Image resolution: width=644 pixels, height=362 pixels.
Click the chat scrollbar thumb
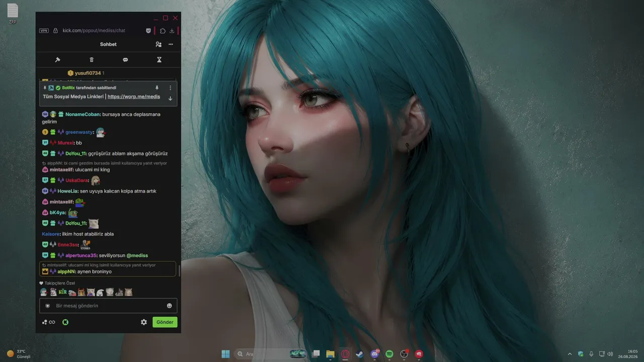coord(179,270)
